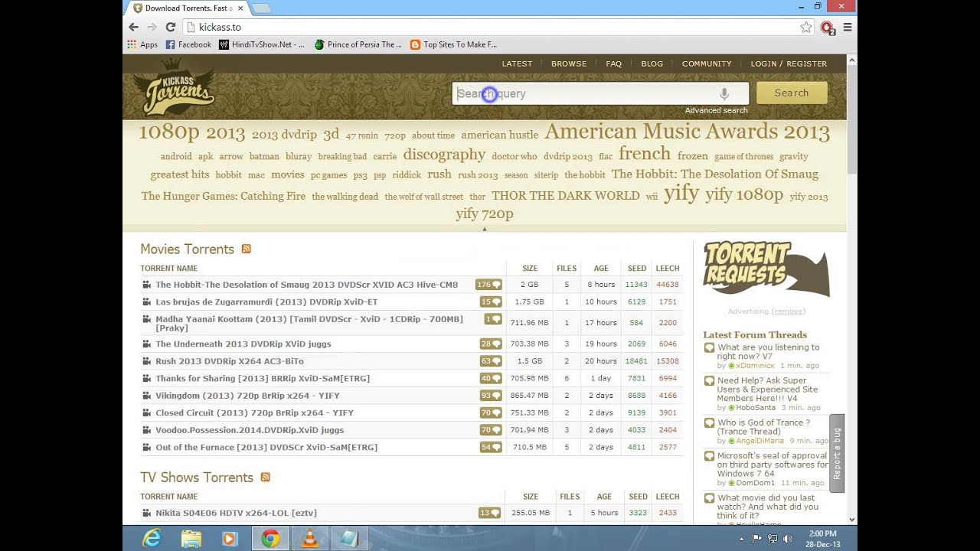Click the browser address bar showing kickass.to

490,27
